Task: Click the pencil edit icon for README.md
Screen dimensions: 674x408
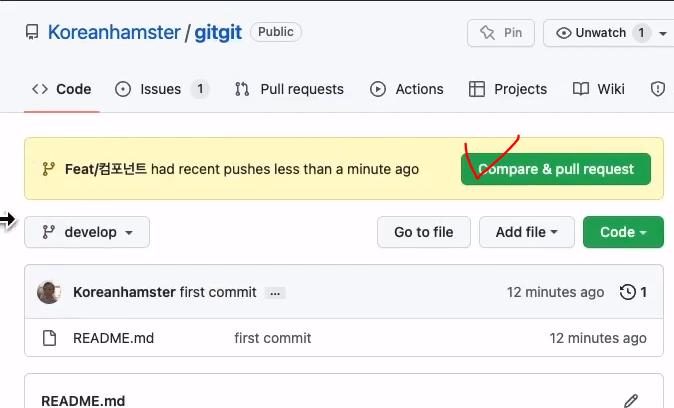Action: pos(631,401)
